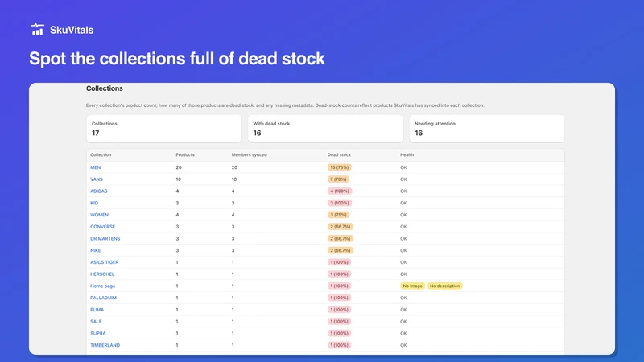Screen dimensions: 644x362
Task: Open the PALLADUIM collection link
Action: coord(104,298)
